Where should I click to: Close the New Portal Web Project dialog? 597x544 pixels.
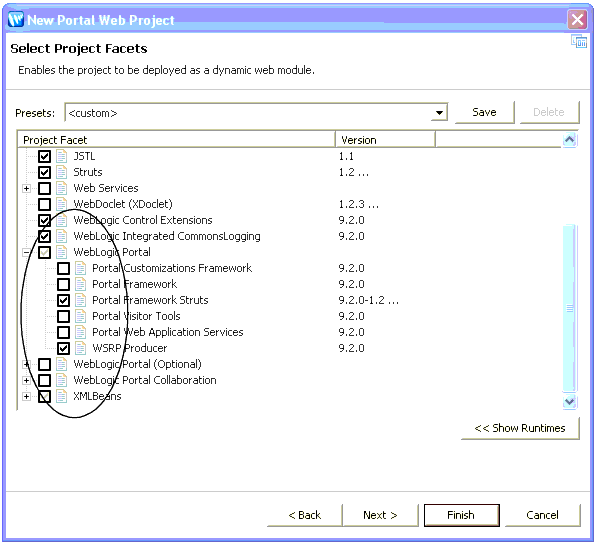tap(577, 19)
